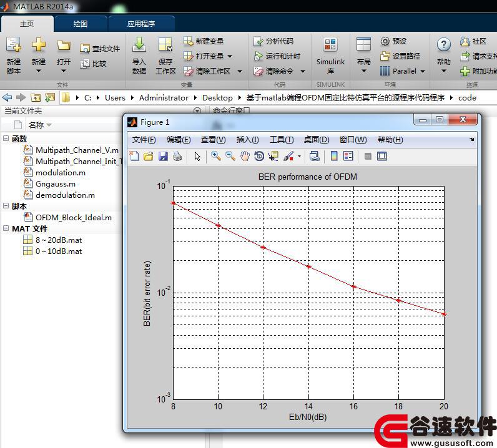
Task: Click Find Files (查找文件)
Action: pyautogui.click(x=100, y=49)
